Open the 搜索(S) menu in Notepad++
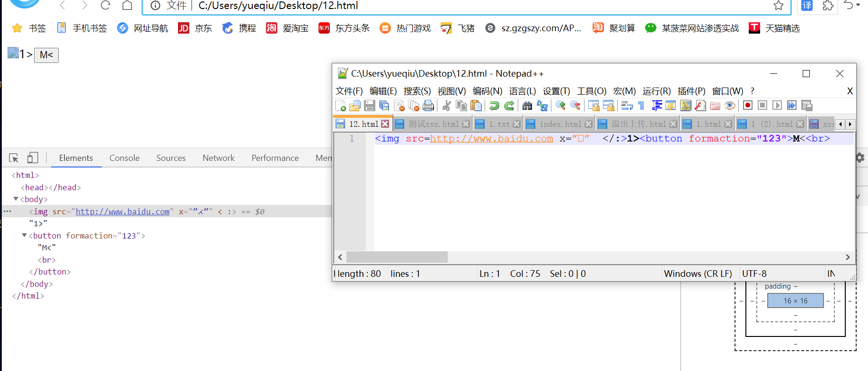 click(417, 91)
